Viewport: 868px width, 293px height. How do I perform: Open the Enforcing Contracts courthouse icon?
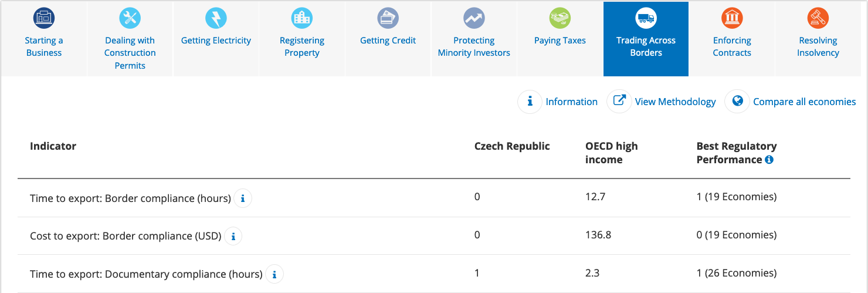pos(732,18)
